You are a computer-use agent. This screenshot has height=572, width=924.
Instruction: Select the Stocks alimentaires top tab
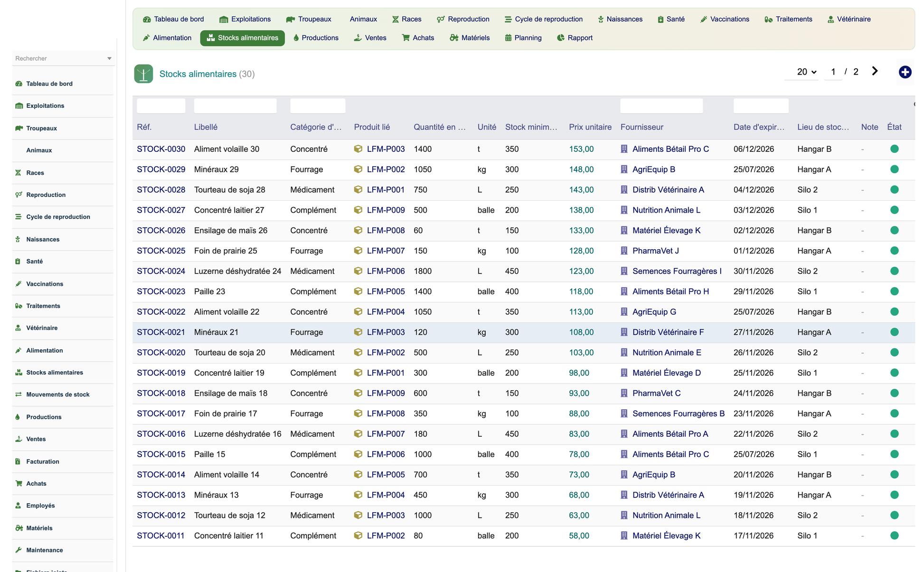(242, 38)
